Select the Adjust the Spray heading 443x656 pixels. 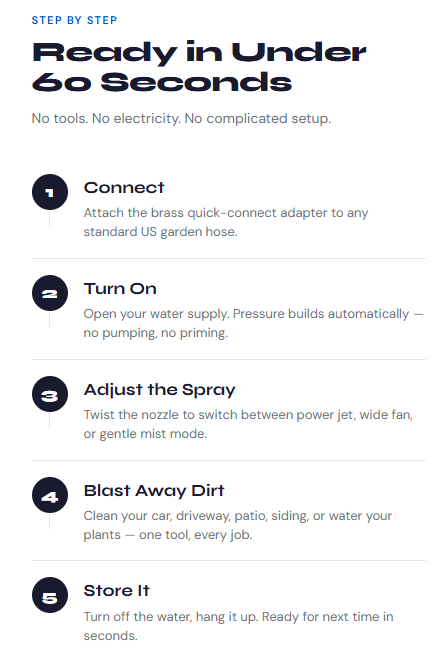pos(160,390)
